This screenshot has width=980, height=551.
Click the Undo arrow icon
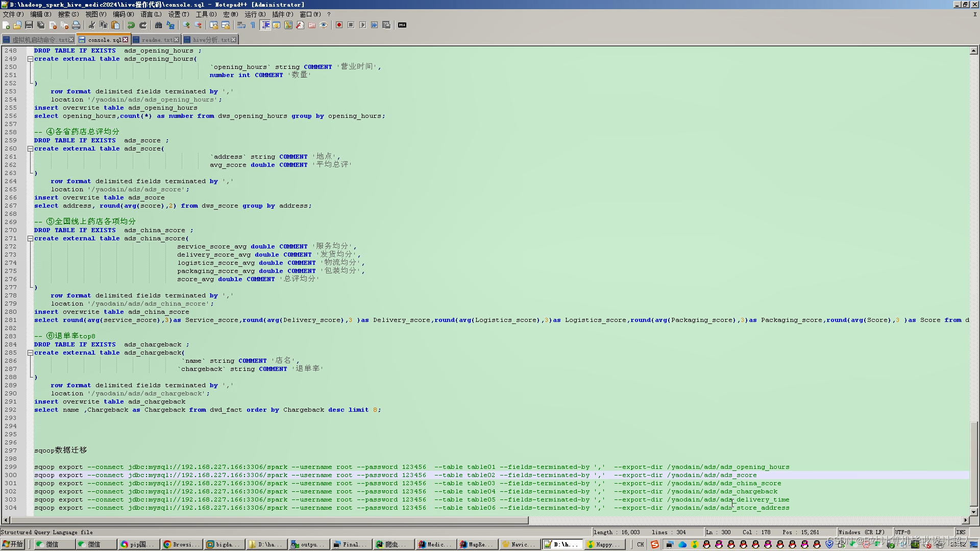click(131, 25)
